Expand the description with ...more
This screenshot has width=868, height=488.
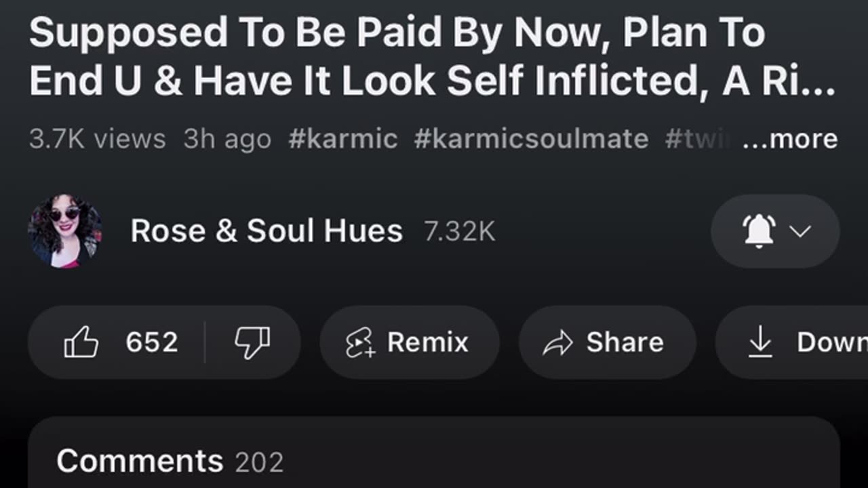click(x=790, y=139)
